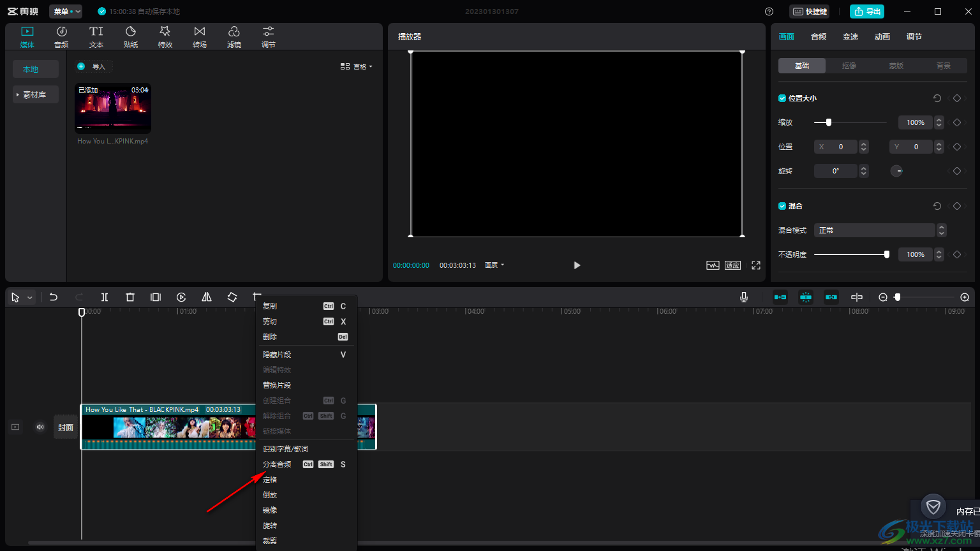
Task: Open the 混合模式 正常 blend mode dropdown
Action: (x=880, y=230)
